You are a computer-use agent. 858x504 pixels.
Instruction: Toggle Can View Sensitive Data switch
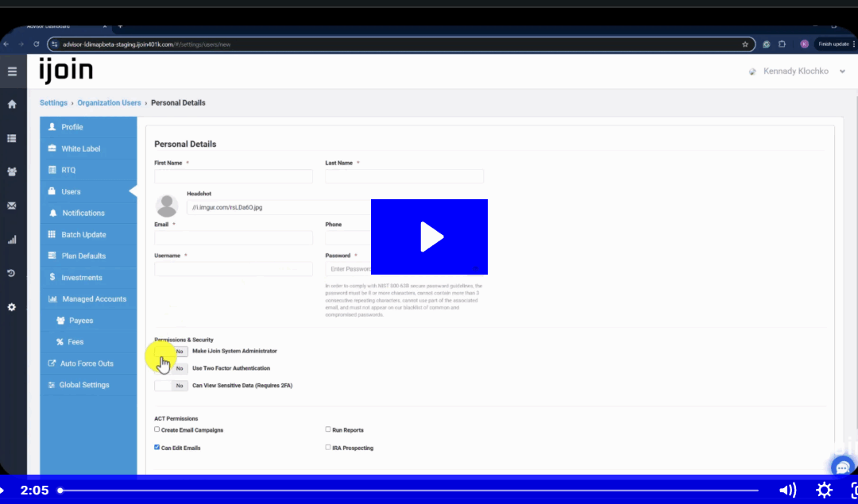171,386
